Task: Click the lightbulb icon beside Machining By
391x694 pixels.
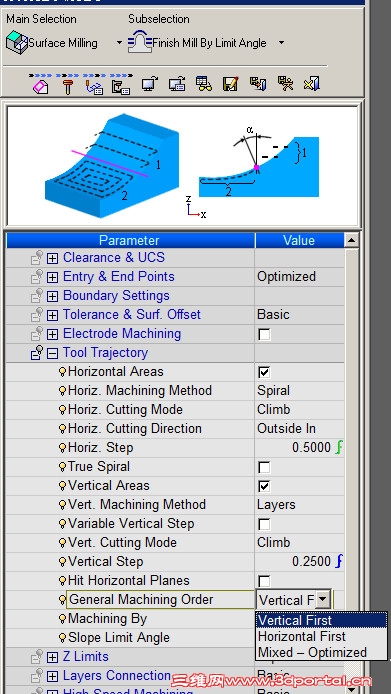Action: coord(62,619)
